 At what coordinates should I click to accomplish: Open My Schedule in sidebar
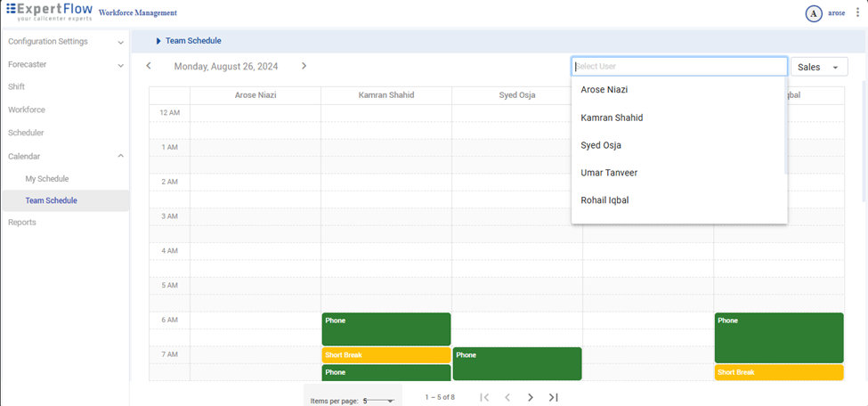click(47, 179)
